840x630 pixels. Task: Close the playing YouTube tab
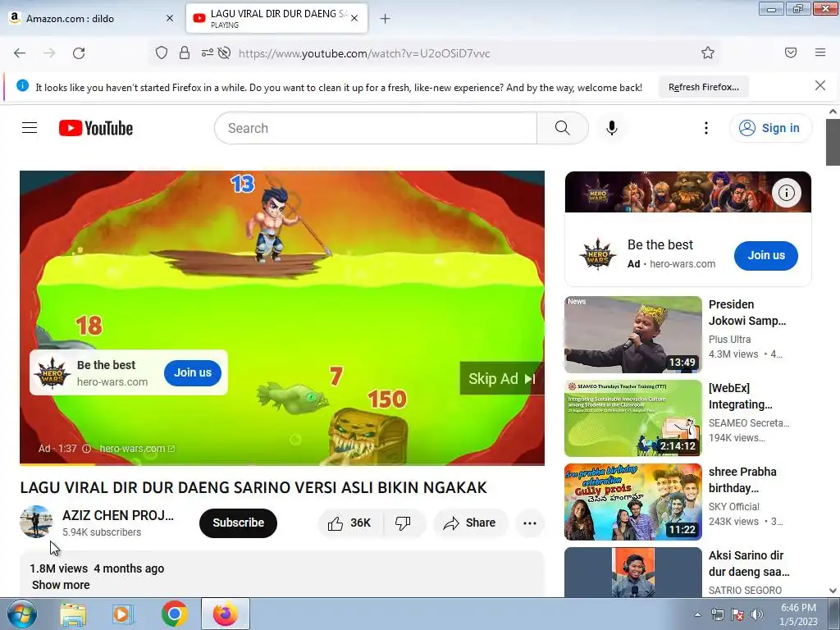coord(354,18)
